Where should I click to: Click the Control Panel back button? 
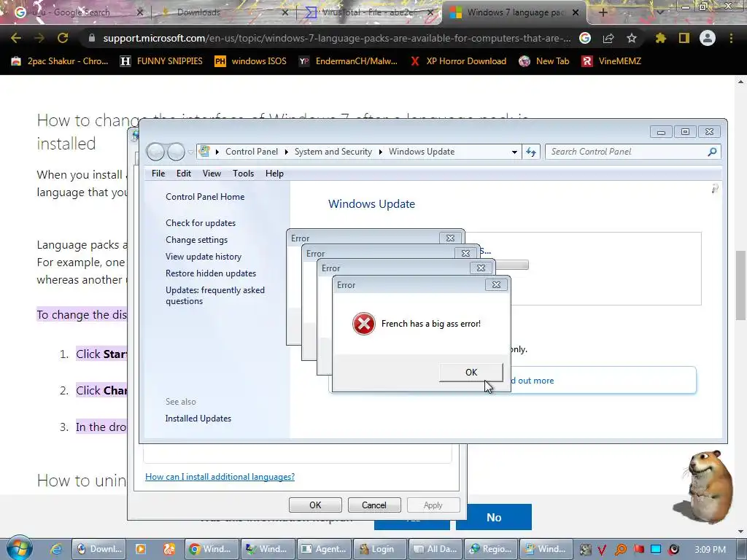point(155,152)
